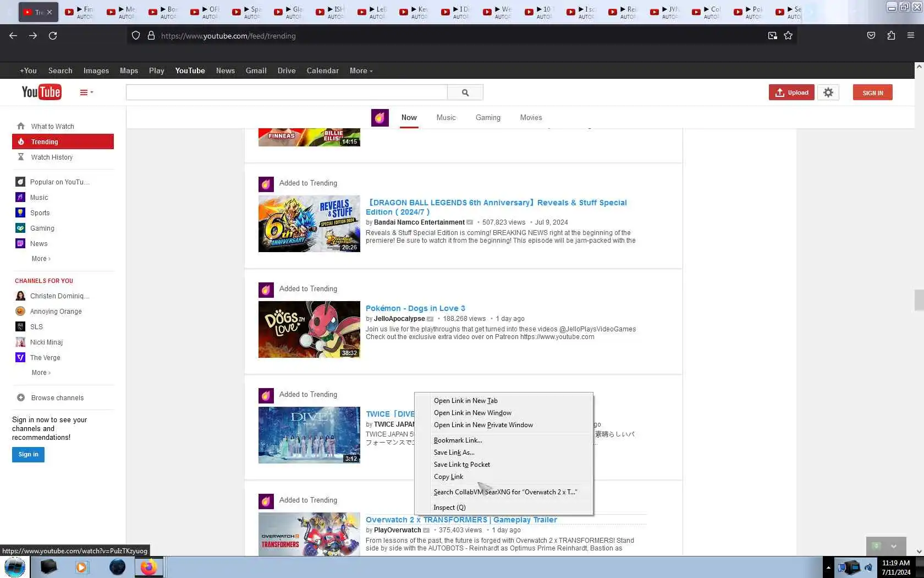
Task: Click the What to Watch home icon
Action: coord(21,126)
